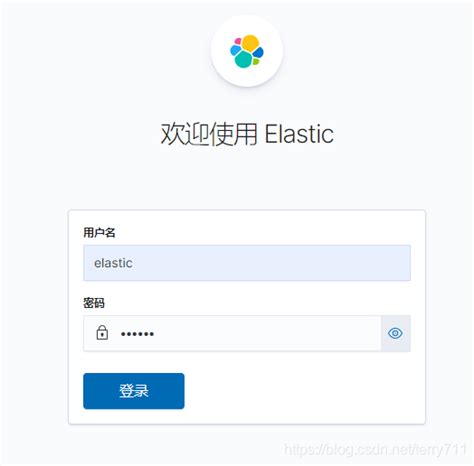Viewport: 474px width, 466px height.
Task: Click the masked password dots
Action: pyautogui.click(x=137, y=334)
